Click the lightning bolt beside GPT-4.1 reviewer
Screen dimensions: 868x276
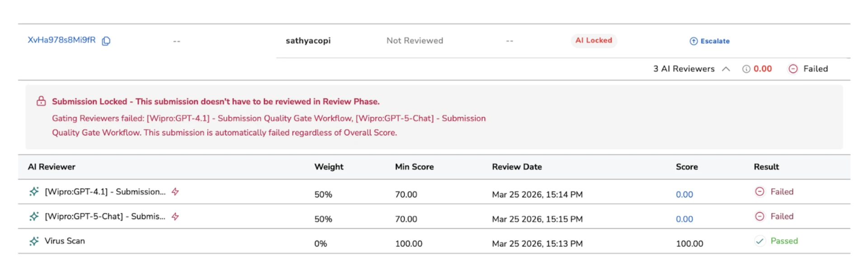175,191
